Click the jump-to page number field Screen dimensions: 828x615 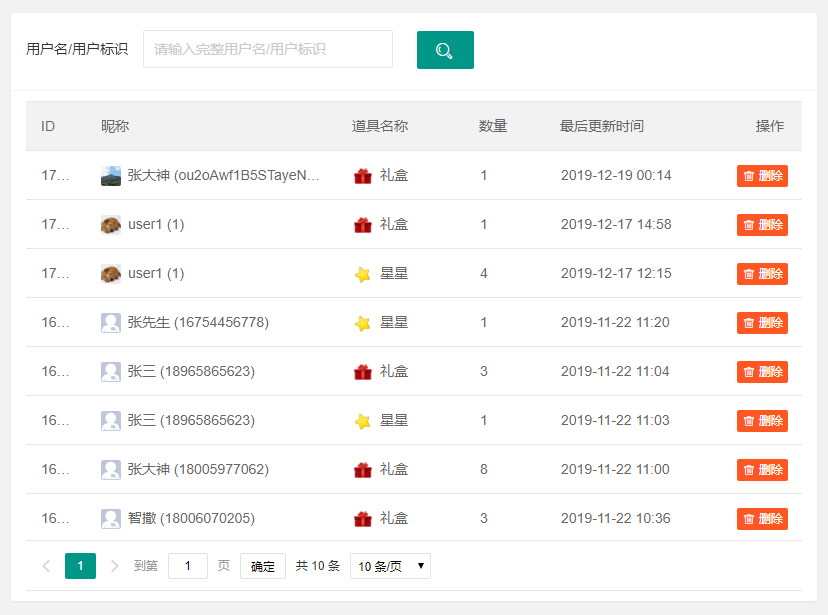pyautogui.click(x=187, y=566)
